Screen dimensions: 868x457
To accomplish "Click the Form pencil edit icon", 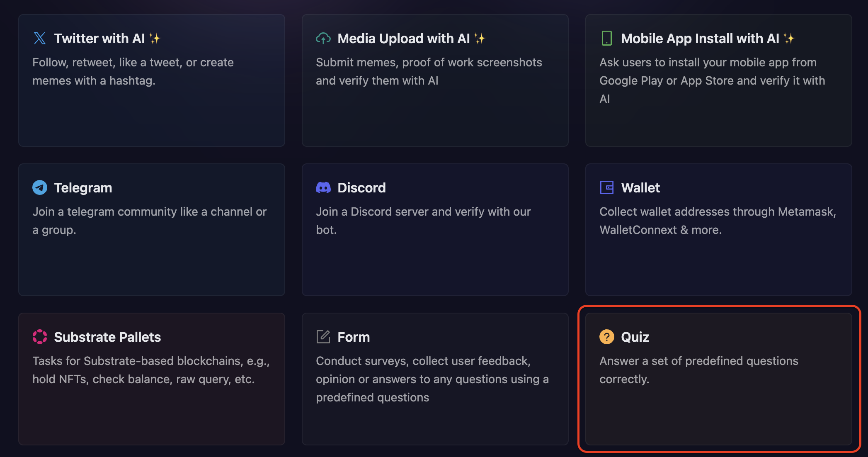I will tap(323, 337).
